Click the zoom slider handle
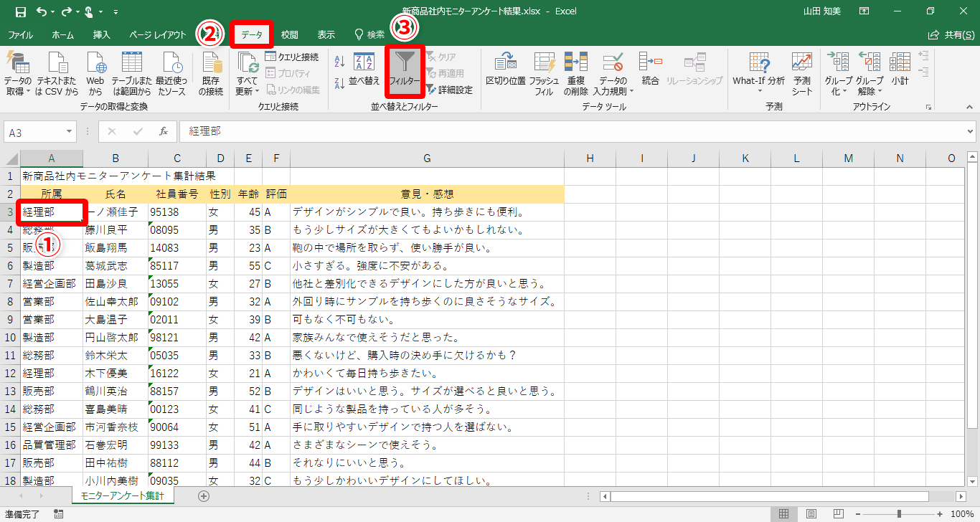The width and height of the screenshot is (980, 522). 899,514
